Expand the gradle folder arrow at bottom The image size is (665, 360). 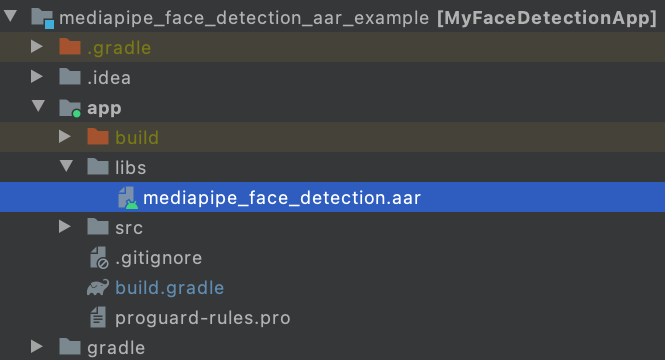[37, 347]
